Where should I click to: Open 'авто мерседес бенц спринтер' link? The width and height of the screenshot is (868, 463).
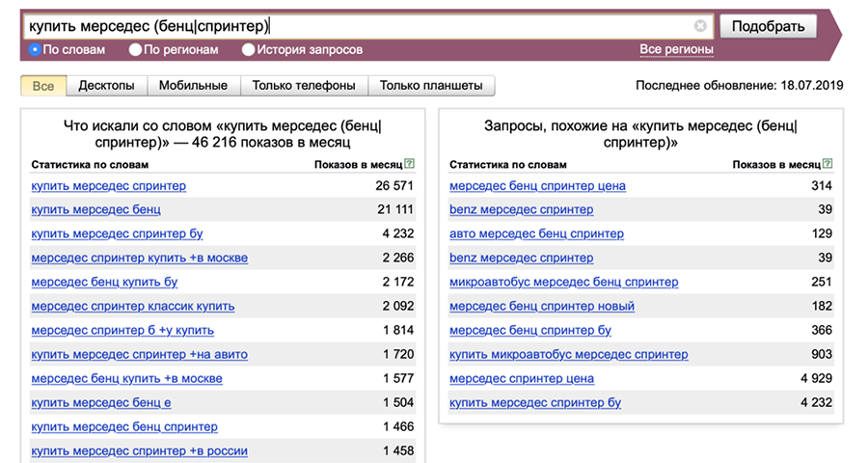click(536, 233)
